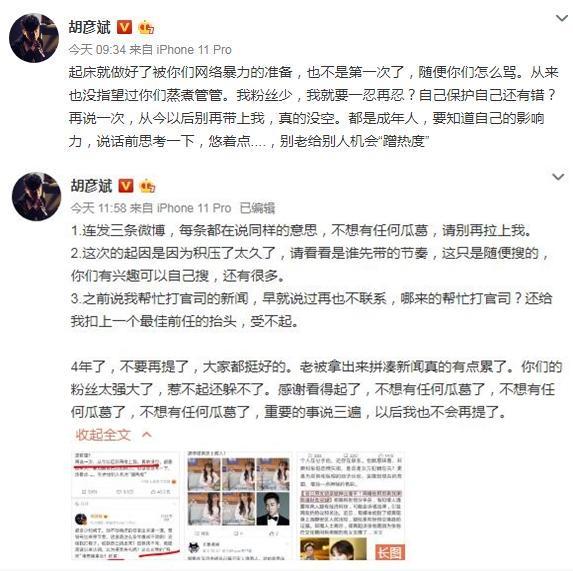Click the 长图 long-image badge
Viewport: 573px width, 571px height.
click(x=390, y=552)
